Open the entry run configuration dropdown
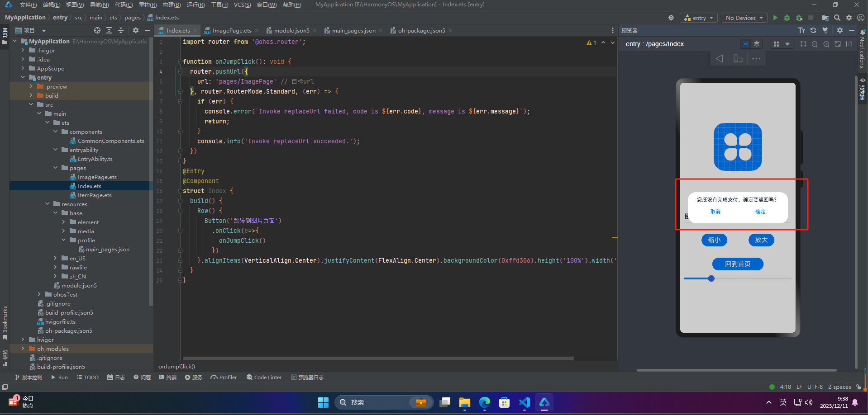This screenshot has height=415, width=868. pyautogui.click(x=699, y=18)
